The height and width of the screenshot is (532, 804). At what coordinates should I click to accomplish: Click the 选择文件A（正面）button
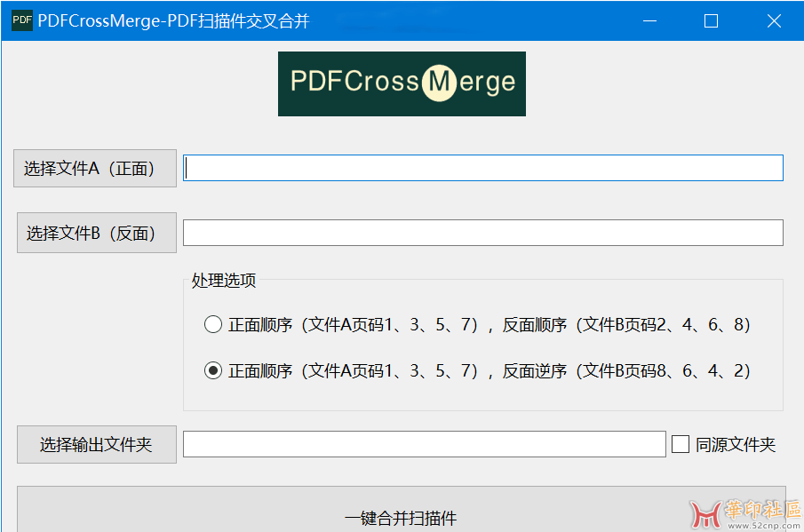tap(95, 168)
